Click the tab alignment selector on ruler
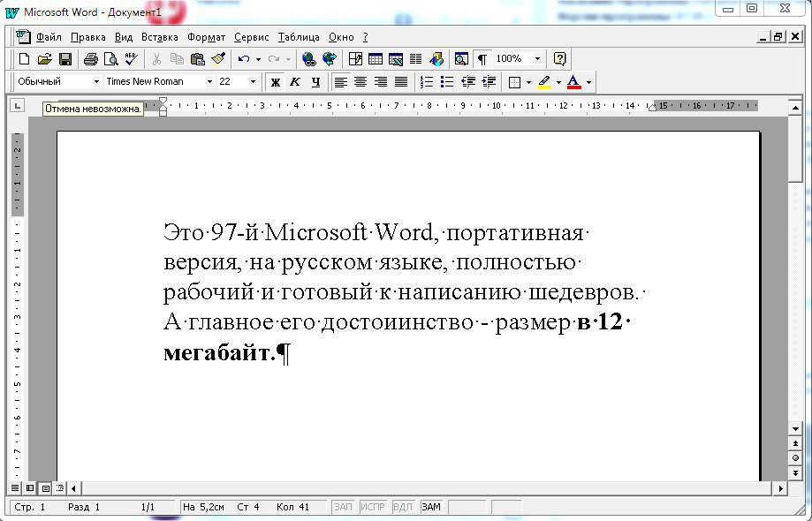This screenshot has width=812, height=521. click(18, 106)
